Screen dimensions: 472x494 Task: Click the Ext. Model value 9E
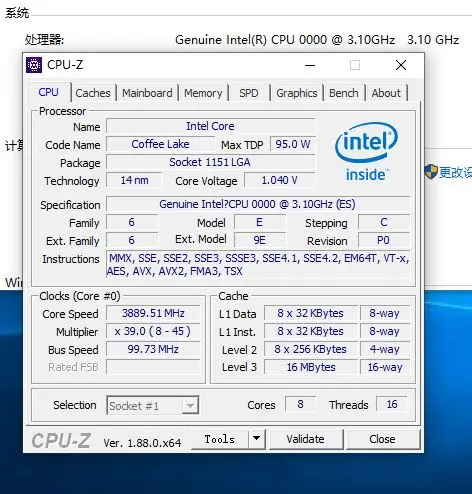260,240
